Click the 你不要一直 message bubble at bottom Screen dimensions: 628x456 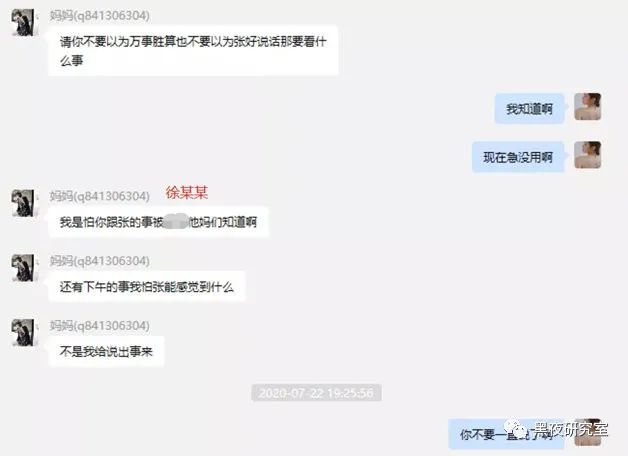[506, 434]
